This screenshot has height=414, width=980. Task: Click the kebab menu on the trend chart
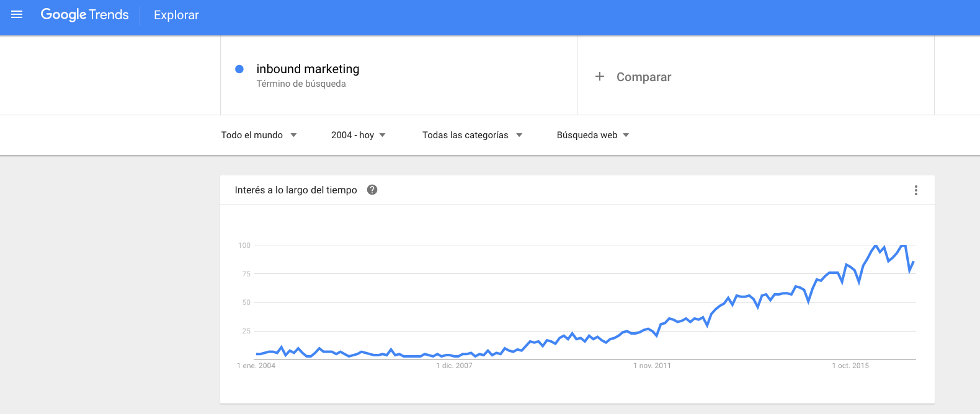(916, 190)
